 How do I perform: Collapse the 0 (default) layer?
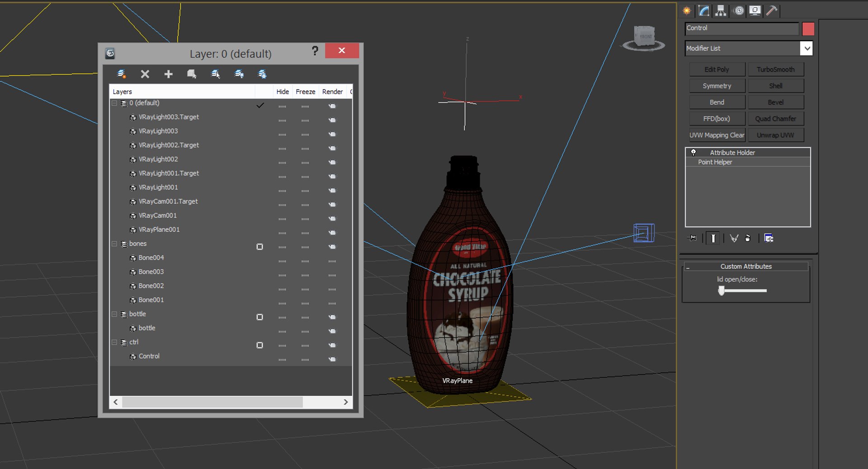pyautogui.click(x=114, y=103)
